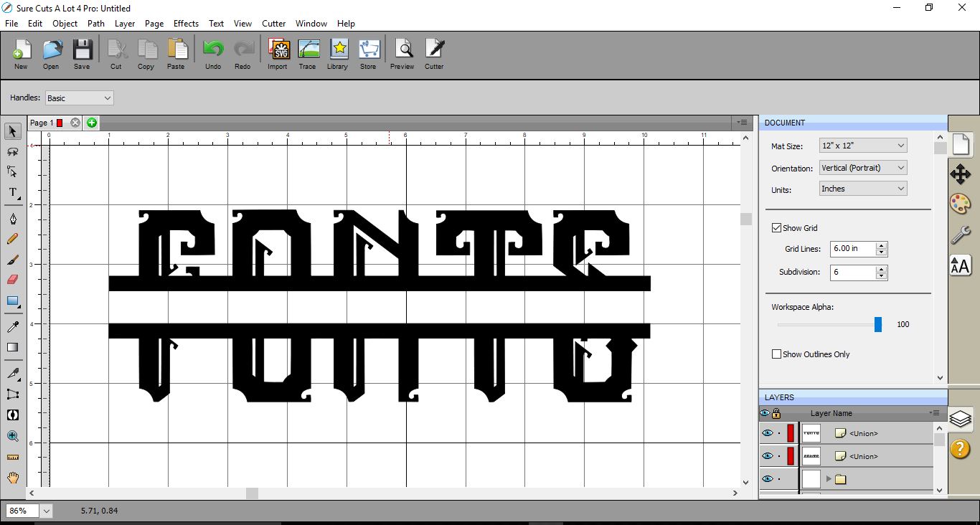Select the Gradient tool
This screenshot has width=980, height=525.
pyautogui.click(x=12, y=347)
